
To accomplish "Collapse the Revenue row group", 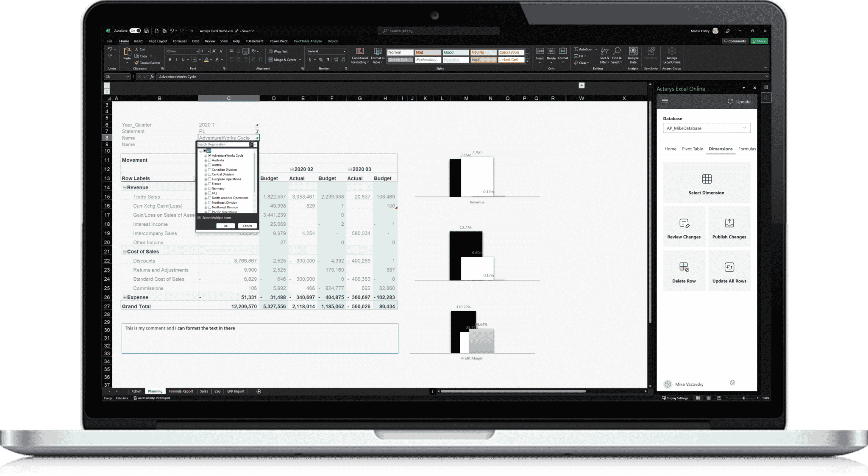I will (x=125, y=188).
